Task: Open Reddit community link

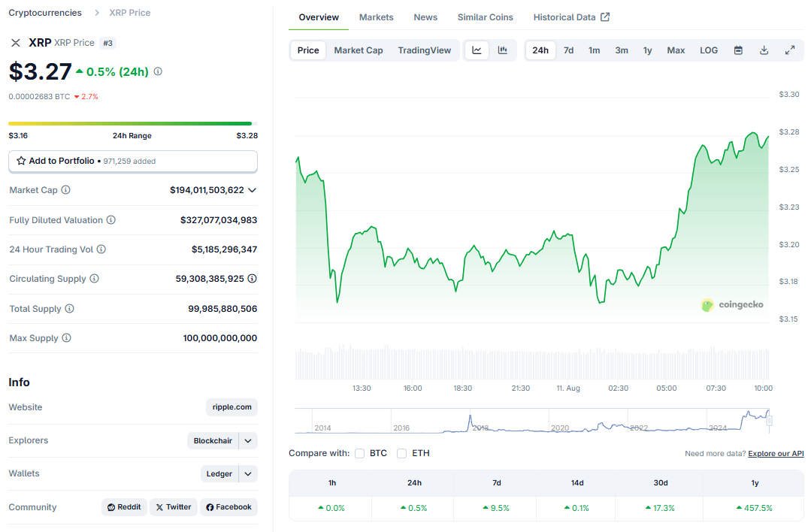Action: click(x=124, y=507)
